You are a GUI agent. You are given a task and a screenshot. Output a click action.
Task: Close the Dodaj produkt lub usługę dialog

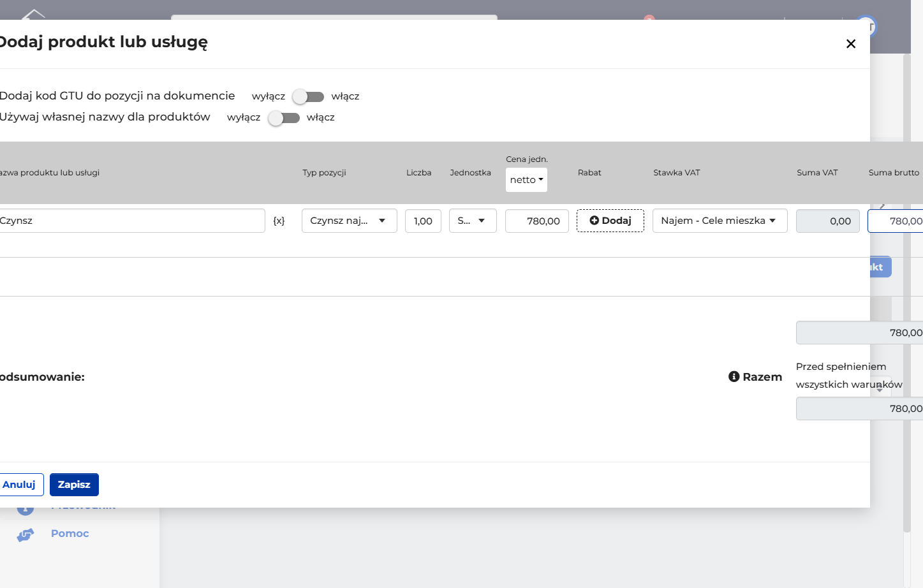coord(850,44)
